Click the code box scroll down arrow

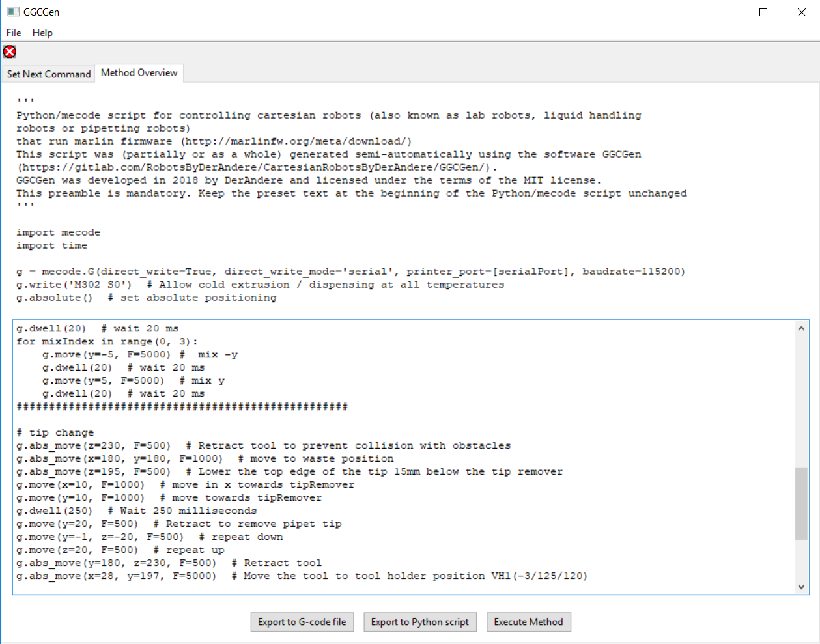[801, 587]
